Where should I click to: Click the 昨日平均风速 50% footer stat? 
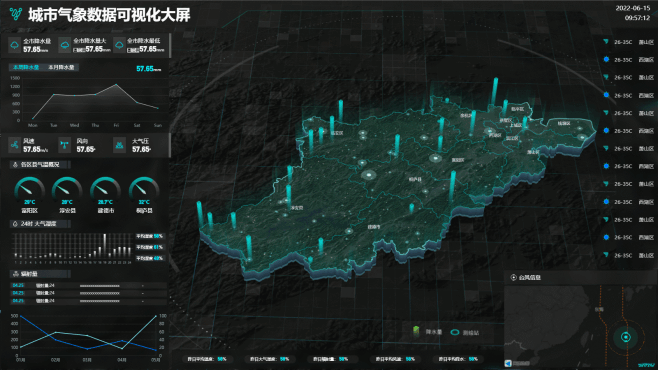point(395,359)
